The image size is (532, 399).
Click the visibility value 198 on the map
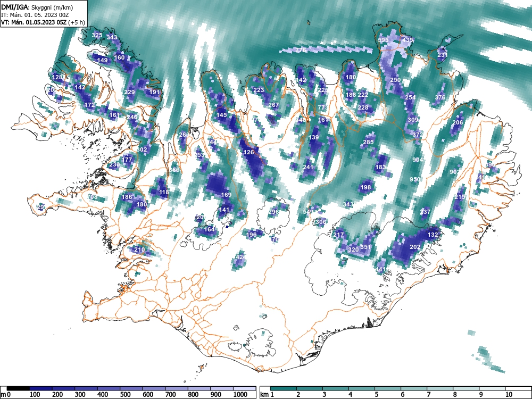366,187
